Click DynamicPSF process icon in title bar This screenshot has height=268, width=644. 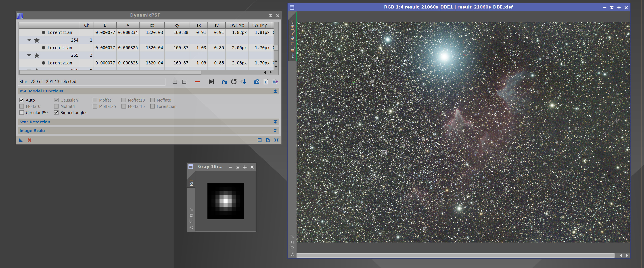tap(20, 16)
